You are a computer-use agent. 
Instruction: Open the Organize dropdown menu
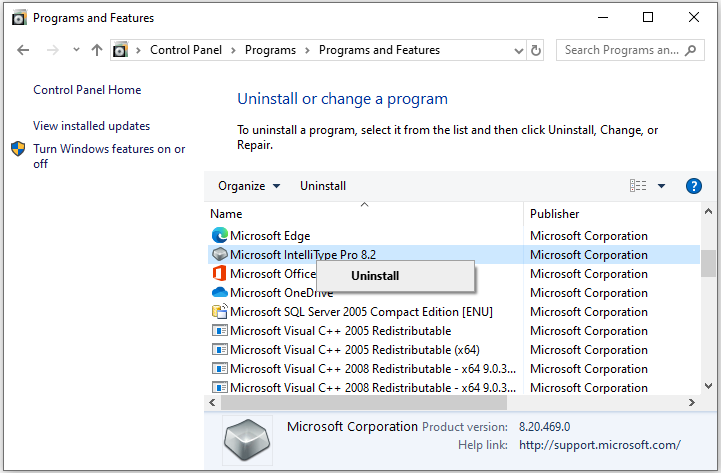click(249, 186)
